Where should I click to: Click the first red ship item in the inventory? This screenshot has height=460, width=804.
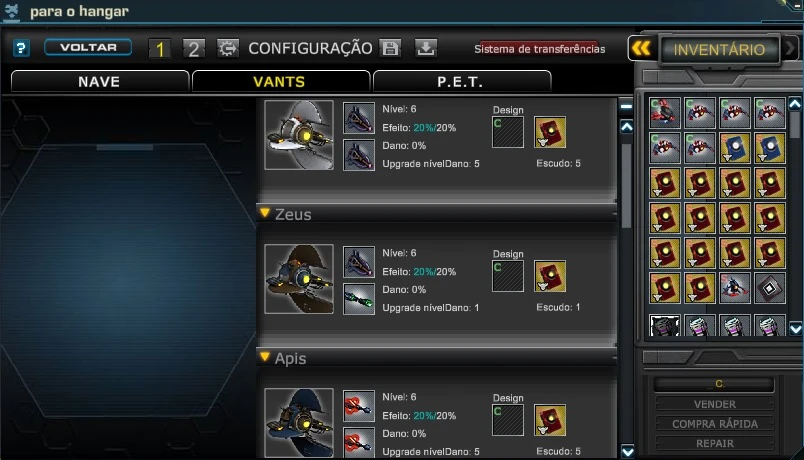[665, 113]
